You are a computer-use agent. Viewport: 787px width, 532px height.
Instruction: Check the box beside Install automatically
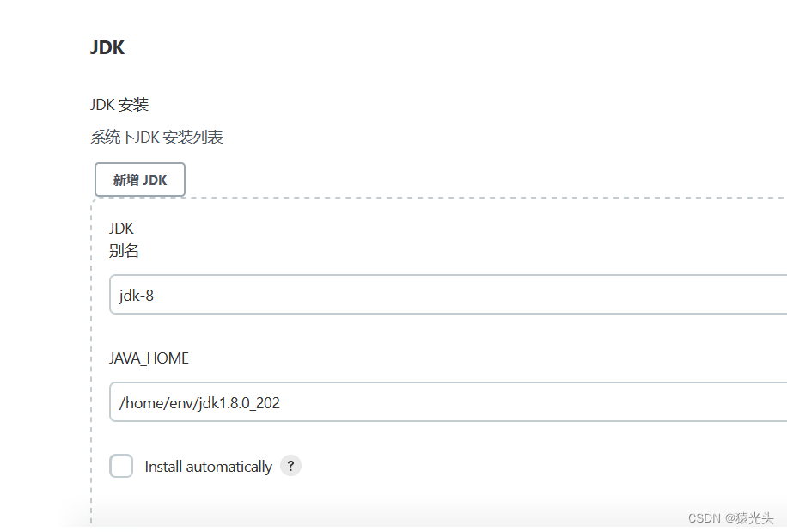point(121,466)
